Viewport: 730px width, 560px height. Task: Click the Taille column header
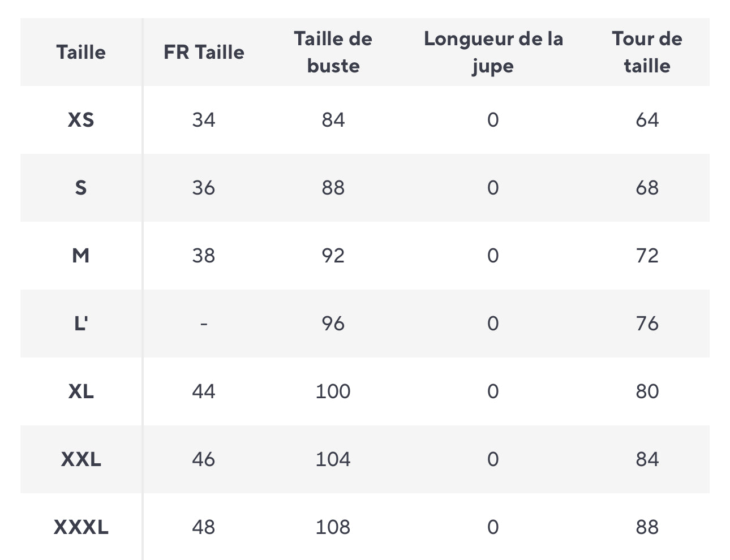(81, 52)
